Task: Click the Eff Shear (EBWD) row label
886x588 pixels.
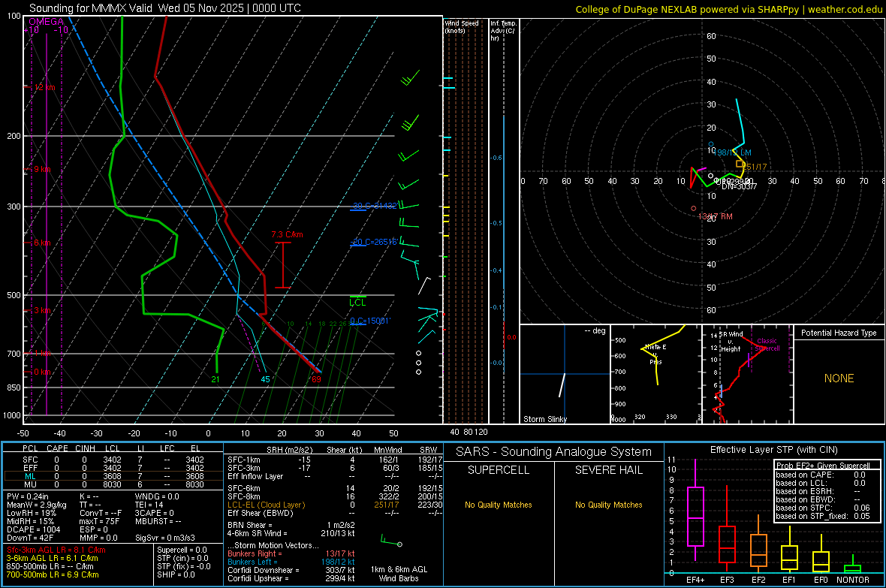Action: (261, 513)
